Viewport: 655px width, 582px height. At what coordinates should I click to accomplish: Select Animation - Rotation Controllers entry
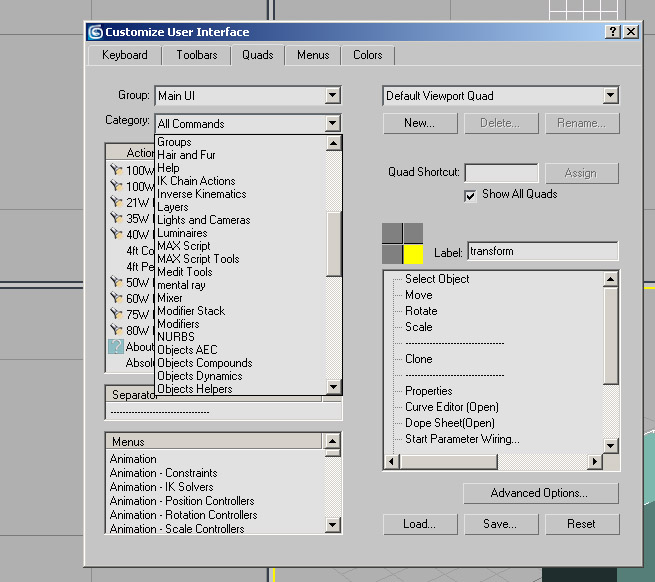pyautogui.click(x=183, y=515)
